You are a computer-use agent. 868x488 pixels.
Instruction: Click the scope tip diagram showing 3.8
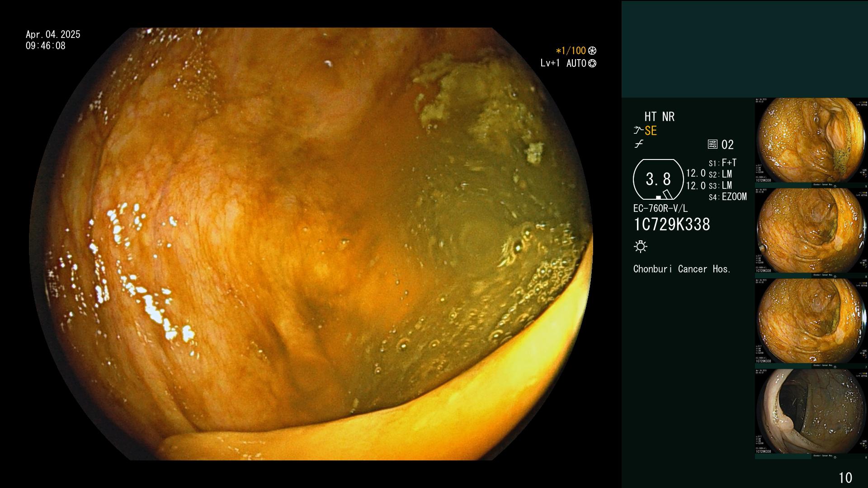658,179
